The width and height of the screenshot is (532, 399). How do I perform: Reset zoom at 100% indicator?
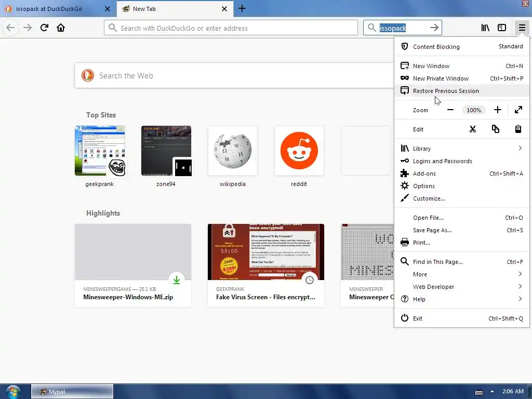coord(474,110)
